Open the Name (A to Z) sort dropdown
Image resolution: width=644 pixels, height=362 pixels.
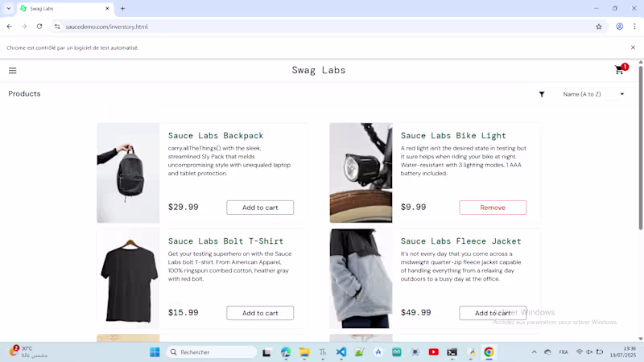pyautogui.click(x=593, y=94)
